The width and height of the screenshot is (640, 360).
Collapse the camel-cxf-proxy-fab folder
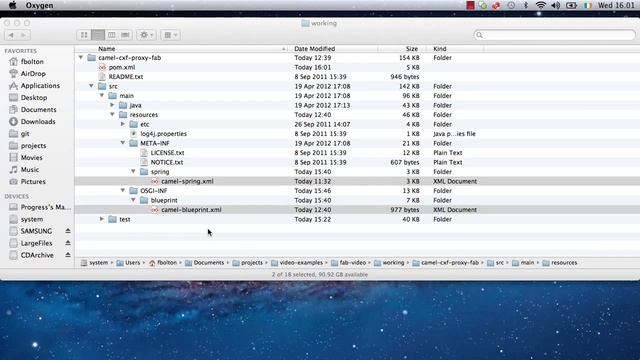coord(81,58)
